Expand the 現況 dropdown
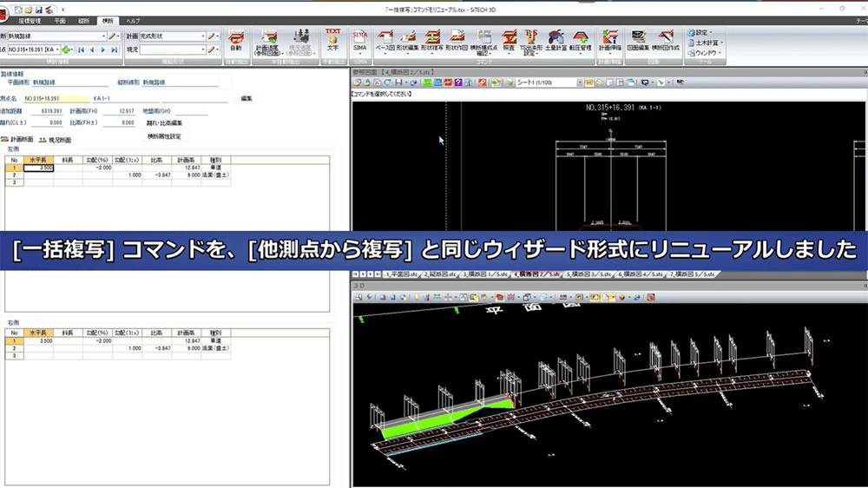868x488 pixels. [202, 49]
